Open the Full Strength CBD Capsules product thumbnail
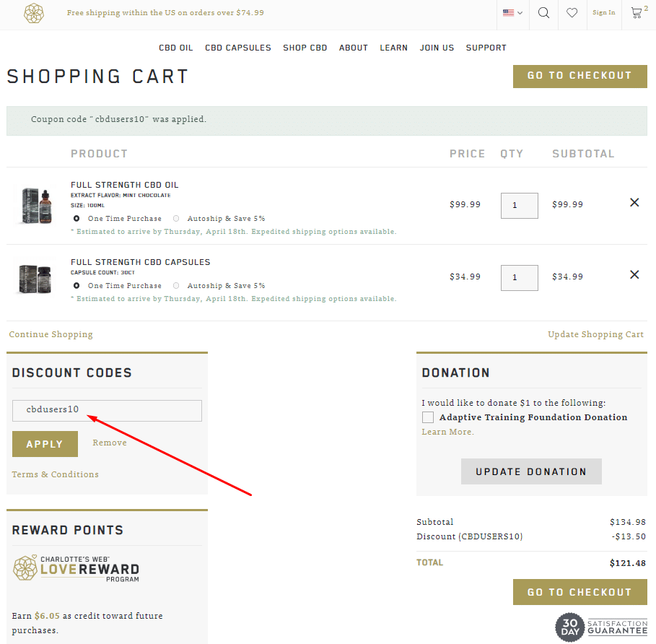 click(x=35, y=278)
